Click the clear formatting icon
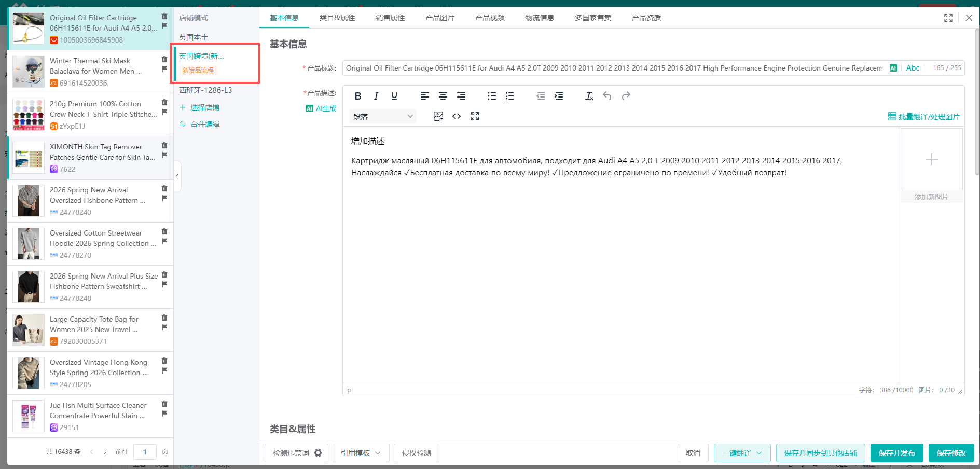The height and width of the screenshot is (469, 980). coord(589,96)
